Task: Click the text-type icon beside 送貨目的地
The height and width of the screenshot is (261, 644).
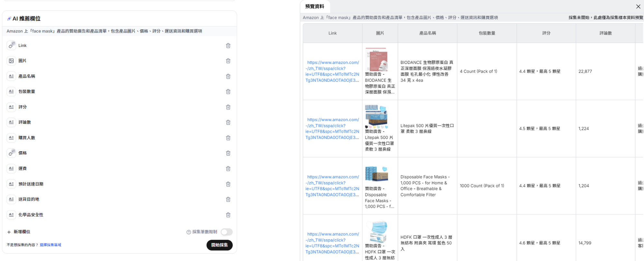Action: (x=11, y=199)
